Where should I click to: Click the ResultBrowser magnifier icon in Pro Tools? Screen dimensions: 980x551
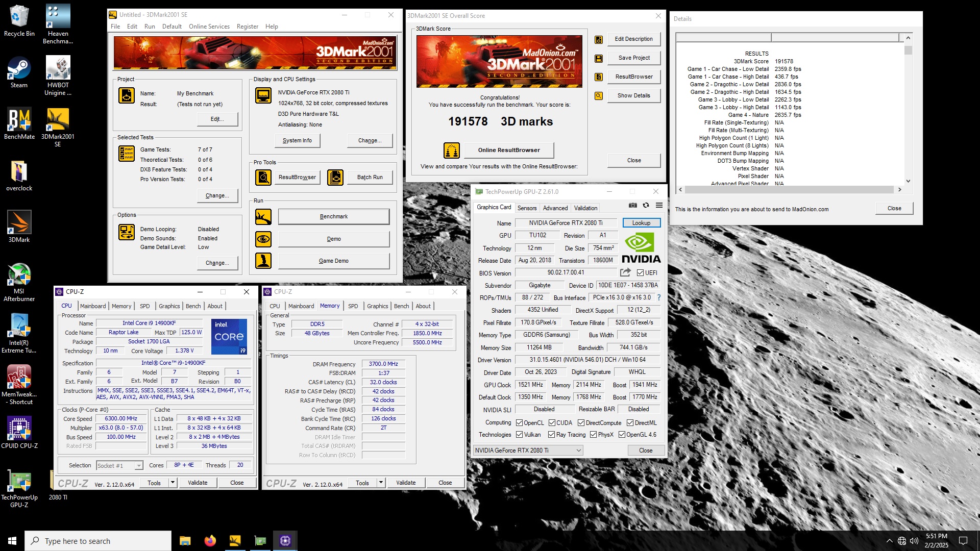pyautogui.click(x=263, y=178)
